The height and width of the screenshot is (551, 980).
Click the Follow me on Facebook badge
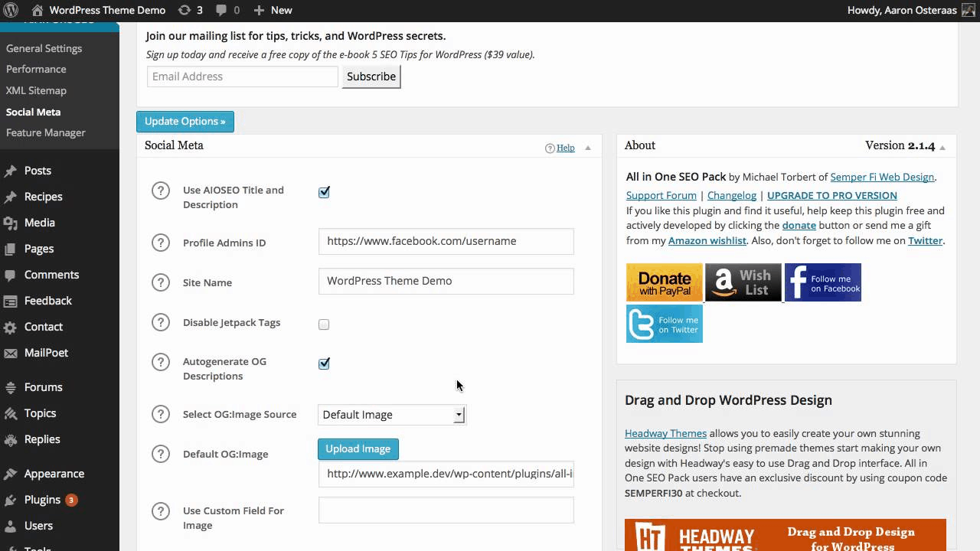[x=823, y=282]
